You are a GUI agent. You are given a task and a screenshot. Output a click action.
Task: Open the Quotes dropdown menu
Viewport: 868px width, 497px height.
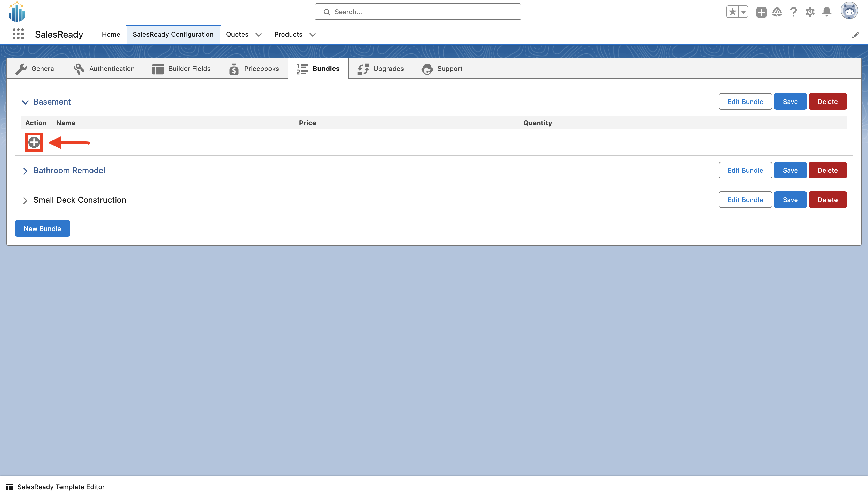point(259,35)
